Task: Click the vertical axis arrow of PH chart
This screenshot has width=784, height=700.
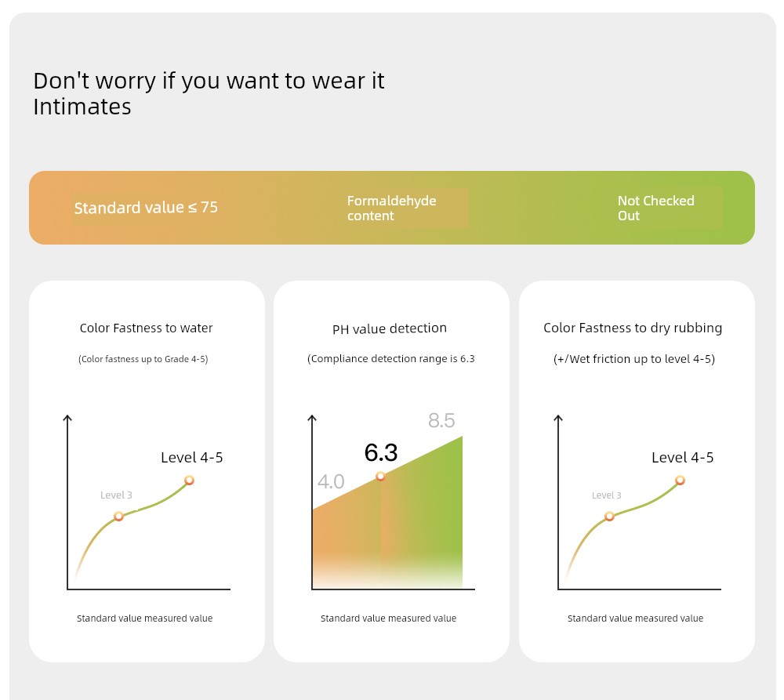Action: pos(312,418)
